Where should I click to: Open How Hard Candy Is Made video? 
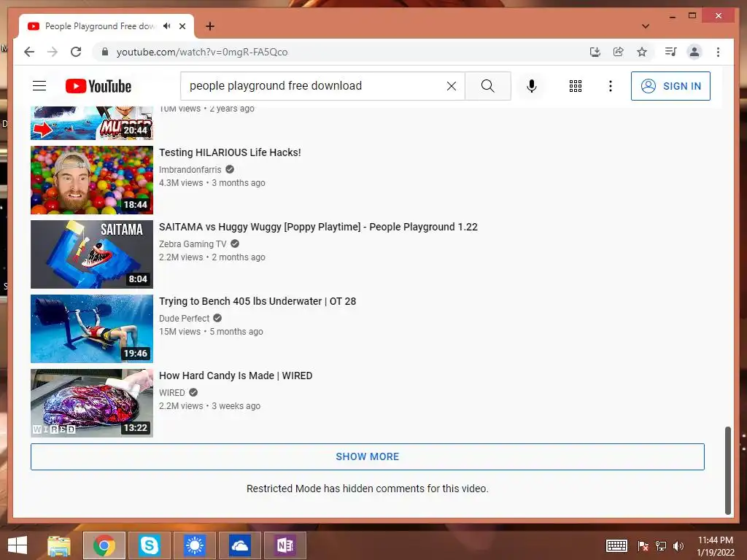(x=236, y=376)
